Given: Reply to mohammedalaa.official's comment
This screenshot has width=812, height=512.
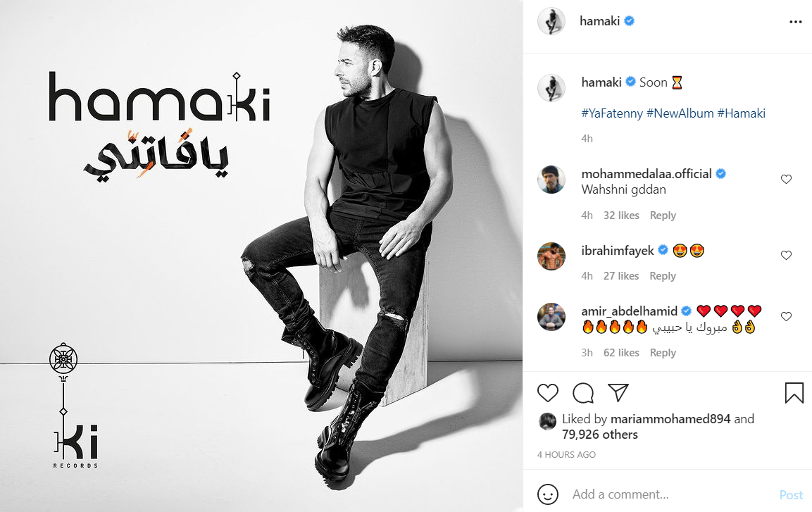Looking at the screenshot, I should tap(663, 216).
